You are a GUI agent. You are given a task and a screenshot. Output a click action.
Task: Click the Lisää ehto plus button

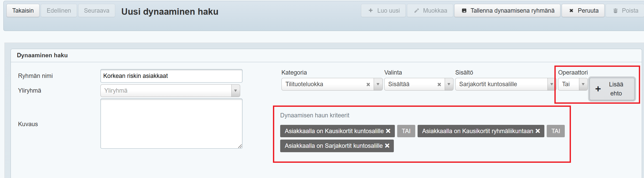coord(612,89)
